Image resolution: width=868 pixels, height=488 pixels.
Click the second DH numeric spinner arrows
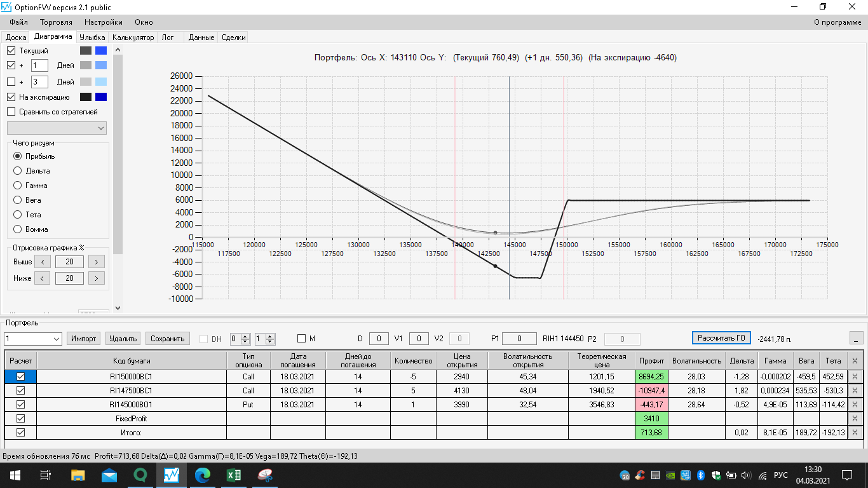click(x=271, y=339)
